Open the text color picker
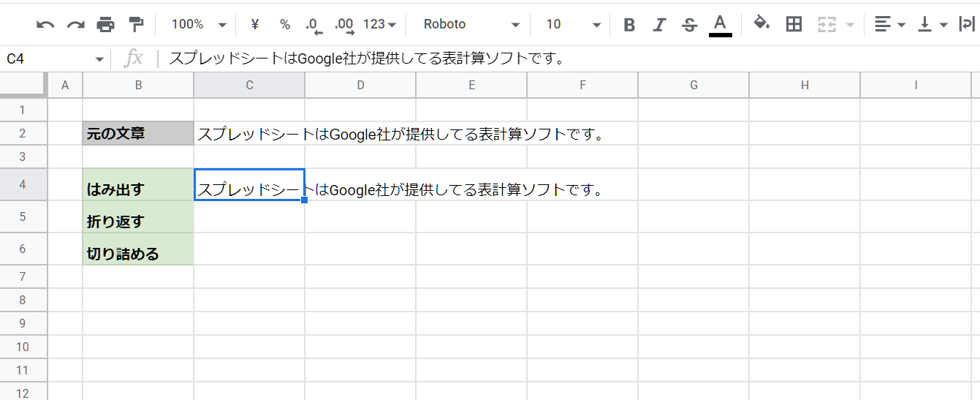This screenshot has height=400, width=980. (720, 25)
